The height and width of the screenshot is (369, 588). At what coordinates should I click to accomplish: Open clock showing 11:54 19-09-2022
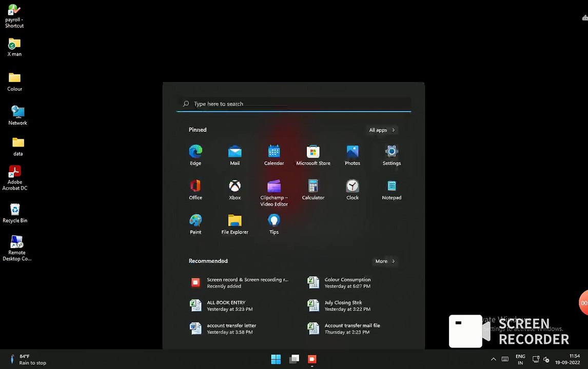pos(567,359)
